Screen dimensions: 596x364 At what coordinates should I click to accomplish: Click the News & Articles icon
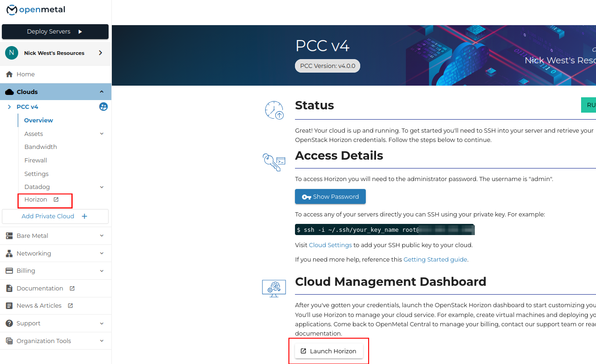[x=9, y=306]
